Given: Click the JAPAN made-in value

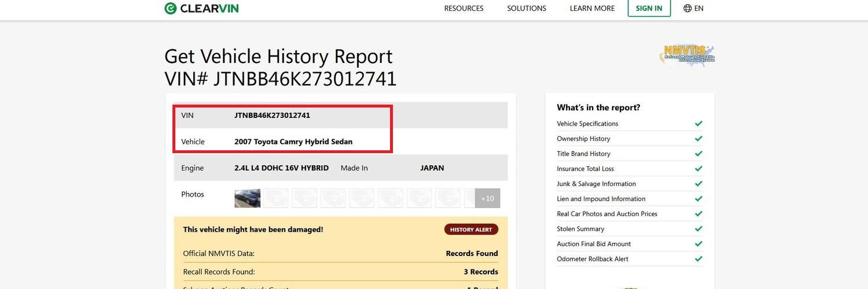Looking at the screenshot, I should coord(432,168).
